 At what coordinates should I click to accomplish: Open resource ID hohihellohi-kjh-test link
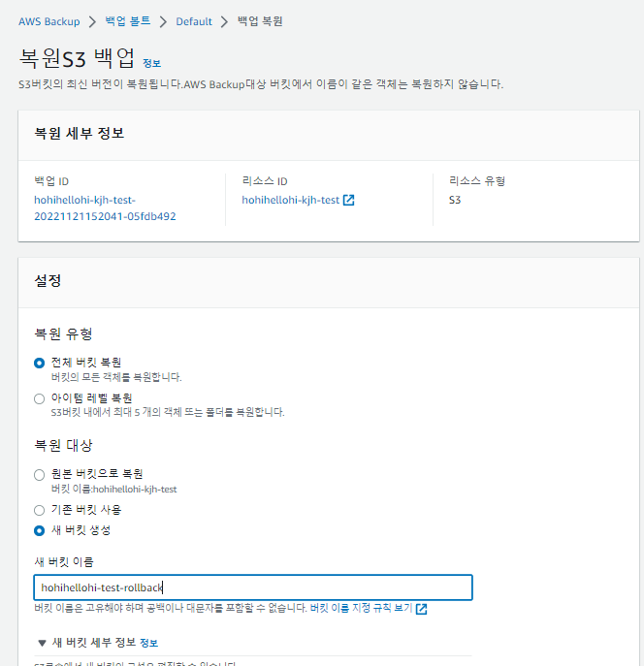pos(291,200)
